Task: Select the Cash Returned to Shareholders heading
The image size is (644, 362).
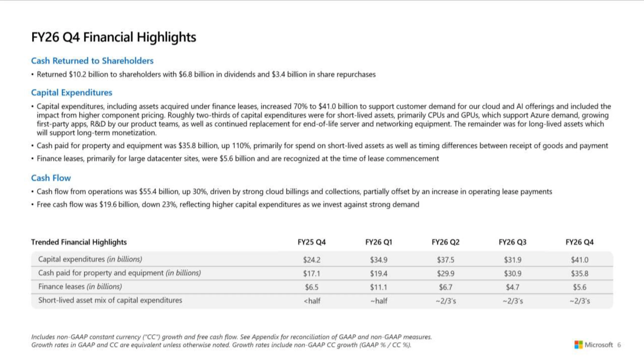Action: tap(92, 61)
